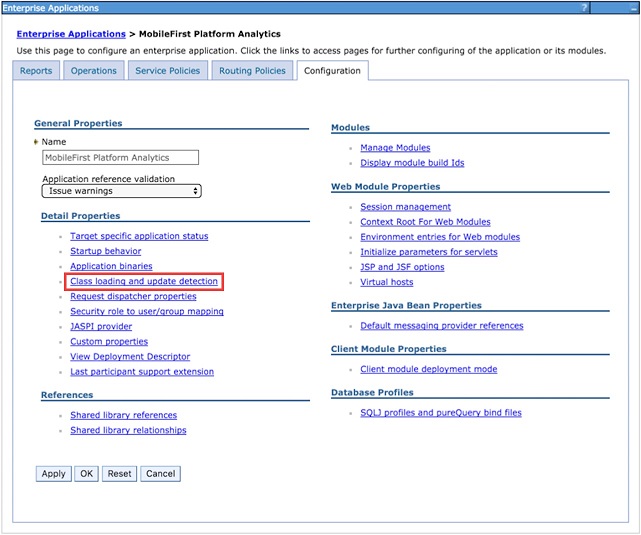Open Custom properties link
This screenshot has height=535, width=641.
(x=109, y=342)
